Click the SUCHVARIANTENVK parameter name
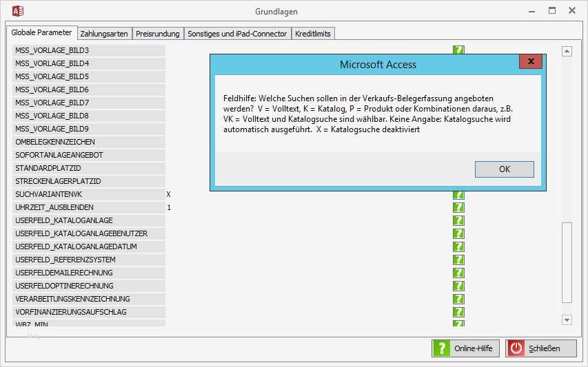Image resolution: width=588 pixels, height=367 pixels. tap(89, 194)
